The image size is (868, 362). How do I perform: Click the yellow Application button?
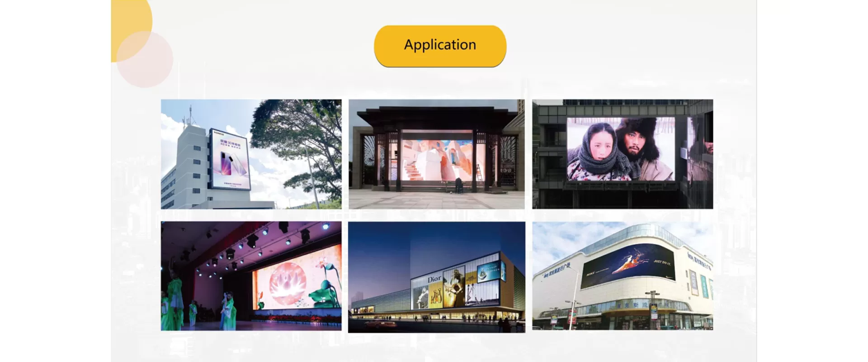pyautogui.click(x=440, y=46)
